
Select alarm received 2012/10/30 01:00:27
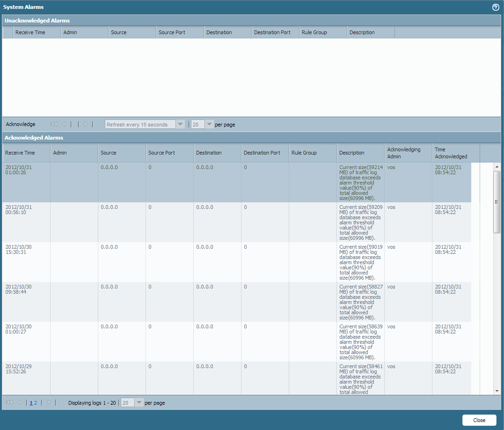click(x=237, y=342)
